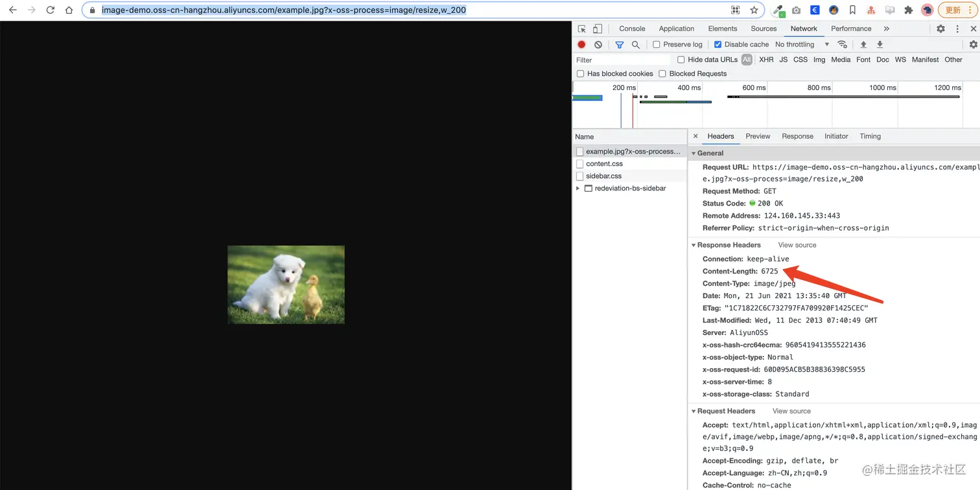View source of Response Headers
The width and height of the screenshot is (980, 490).
pyautogui.click(x=797, y=246)
